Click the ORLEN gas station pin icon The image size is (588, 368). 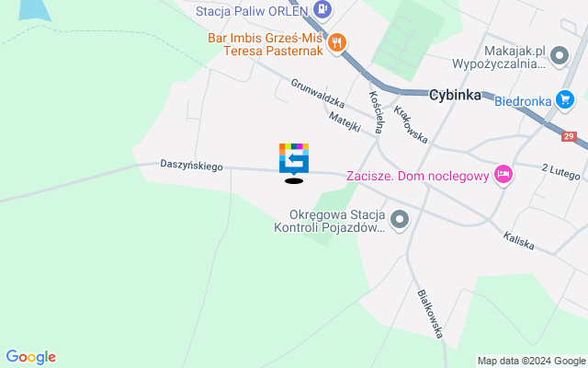(x=322, y=9)
